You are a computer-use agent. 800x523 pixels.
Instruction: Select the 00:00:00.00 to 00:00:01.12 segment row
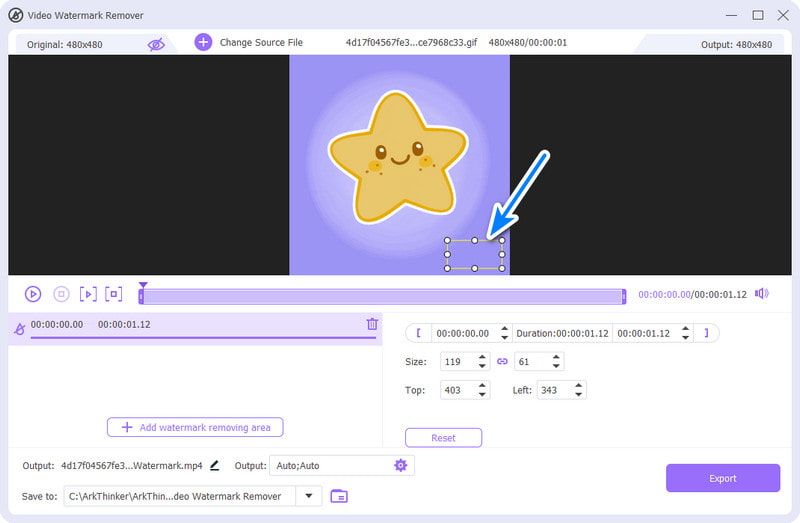click(x=195, y=329)
